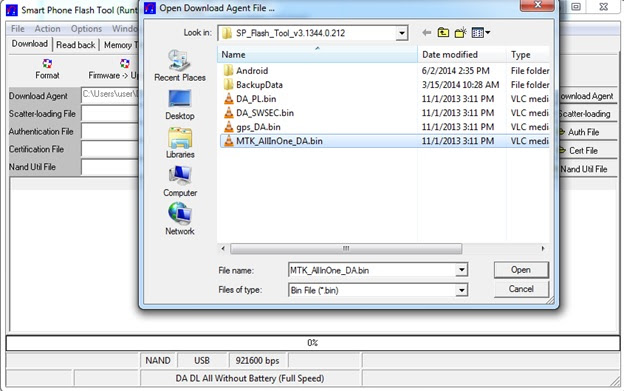Click the Flash Tool title bar app icon
This screenshot has height=391, width=624.
click(x=12, y=10)
